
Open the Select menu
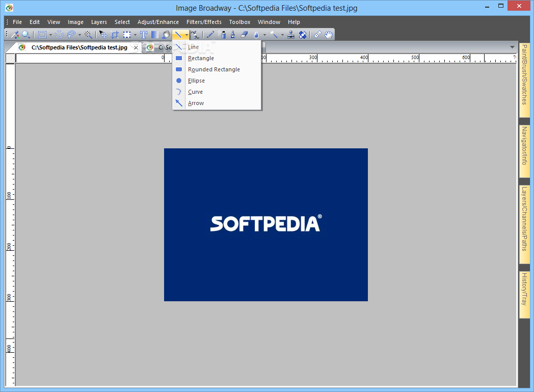tap(122, 22)
